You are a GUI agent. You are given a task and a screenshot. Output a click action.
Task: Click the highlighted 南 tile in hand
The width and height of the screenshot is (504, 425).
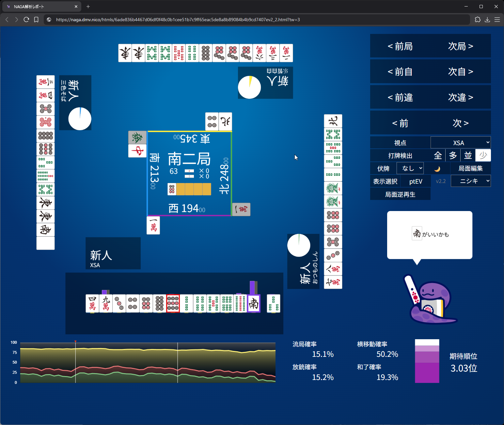(x=254, y=304)
